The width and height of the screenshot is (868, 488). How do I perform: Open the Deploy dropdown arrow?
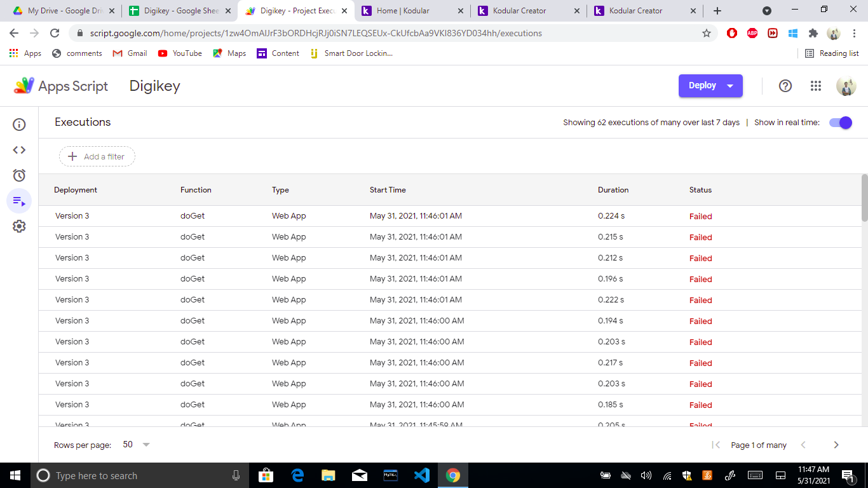729,85
